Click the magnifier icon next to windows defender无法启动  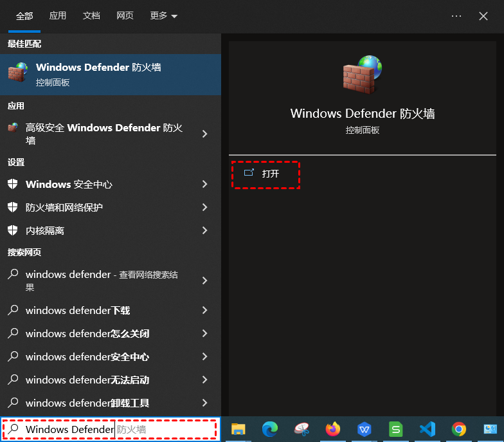(x=13, y=380)
